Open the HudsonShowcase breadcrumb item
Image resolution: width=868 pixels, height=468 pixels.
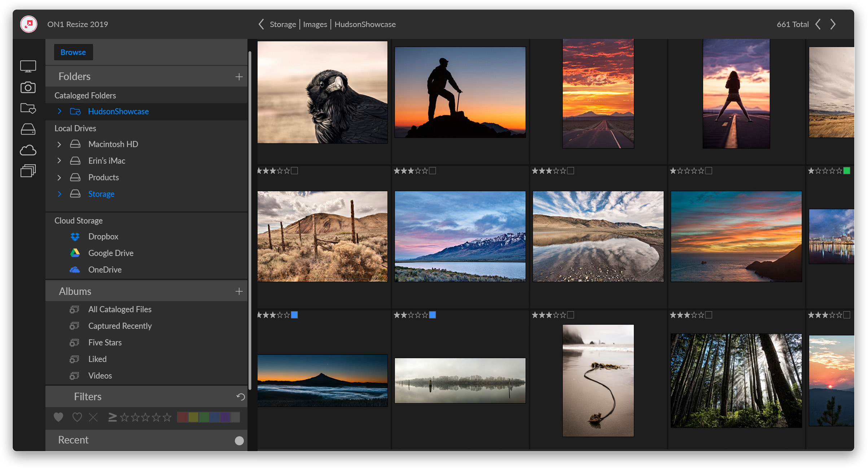[x=365, y=24]
